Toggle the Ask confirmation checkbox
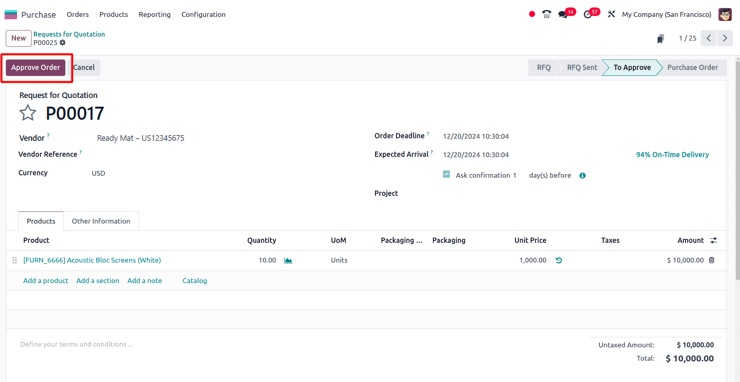740x382 pixels. 446,174
